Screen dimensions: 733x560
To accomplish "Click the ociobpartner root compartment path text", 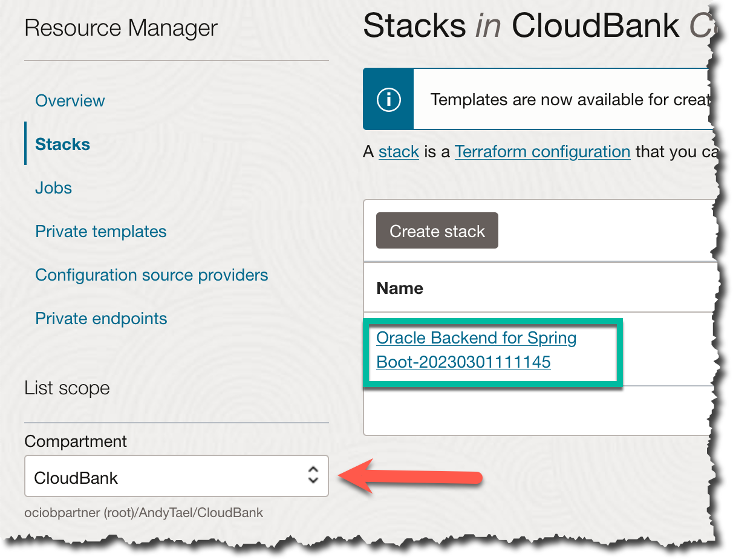I will pos(143,512).
